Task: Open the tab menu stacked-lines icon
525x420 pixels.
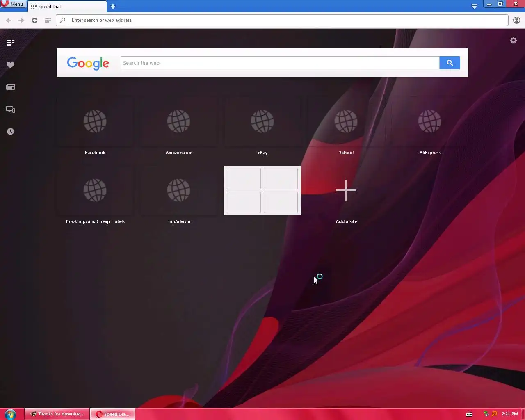Action: tap(474, 6)
